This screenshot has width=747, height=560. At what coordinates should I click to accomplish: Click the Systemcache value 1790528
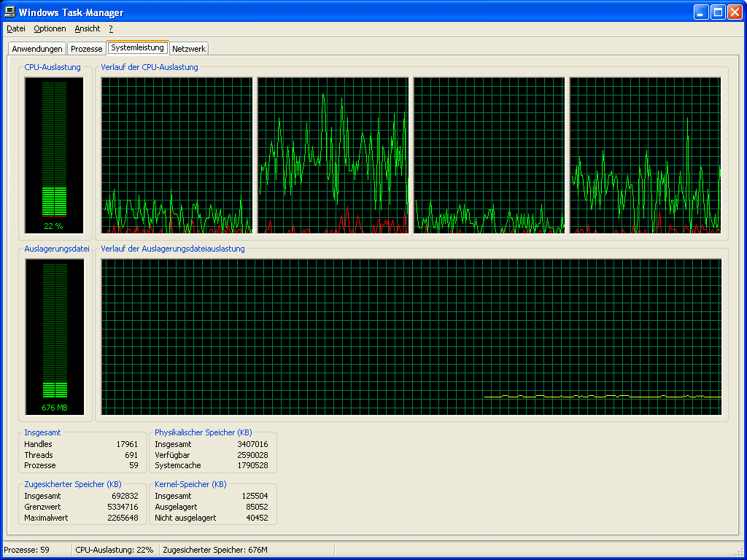point(252,465)
